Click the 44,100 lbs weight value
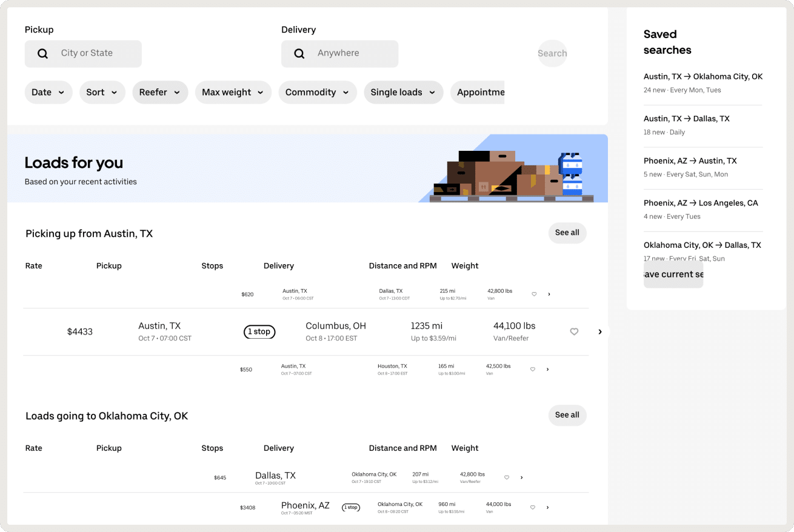The width and height of the screenshot is (794, 532). click(515, 326)
